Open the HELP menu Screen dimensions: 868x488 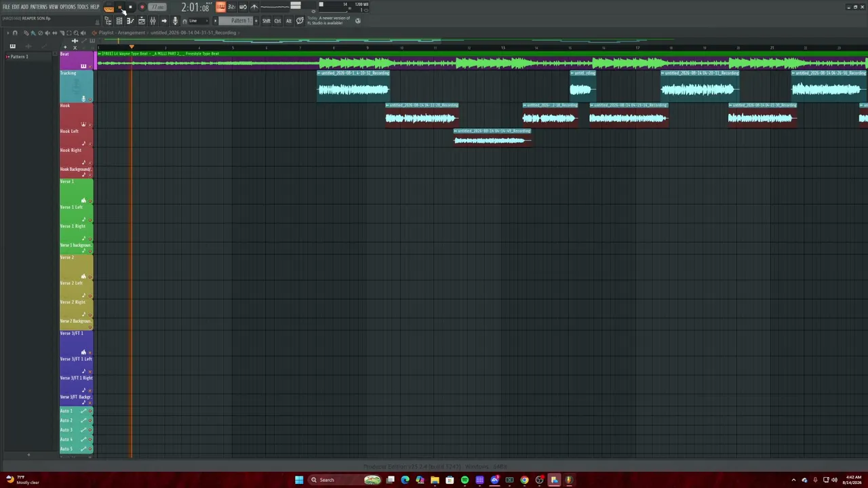click(95, 7)
